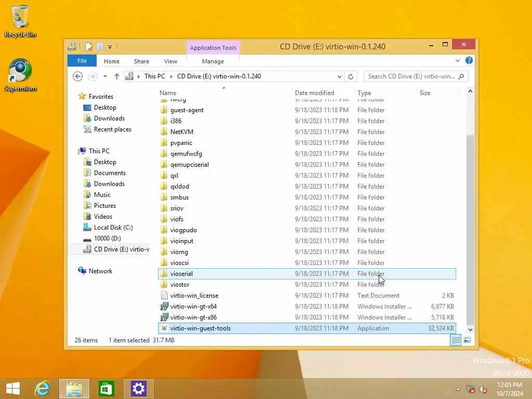532x399 pixels.
Task: Select the 10000 (D:) drive
Action: pos(108,238)
